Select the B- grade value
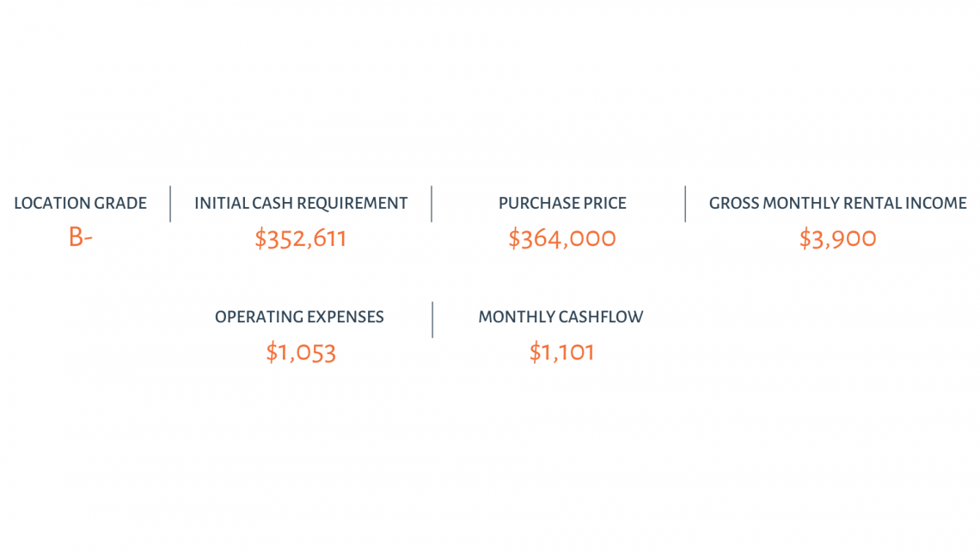This screenshot has height=551, width=980. [80, 237]
